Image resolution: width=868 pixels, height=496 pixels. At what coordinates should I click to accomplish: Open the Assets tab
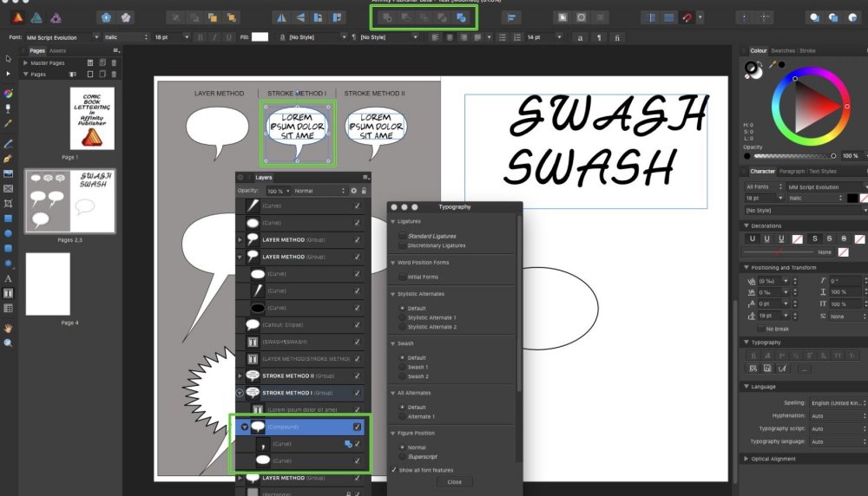(x=57, y=51)
